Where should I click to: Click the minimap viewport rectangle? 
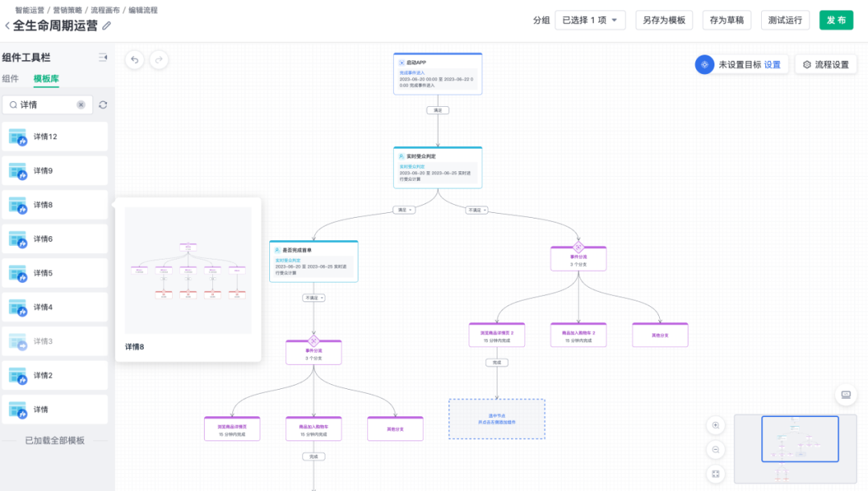[800, 439]
